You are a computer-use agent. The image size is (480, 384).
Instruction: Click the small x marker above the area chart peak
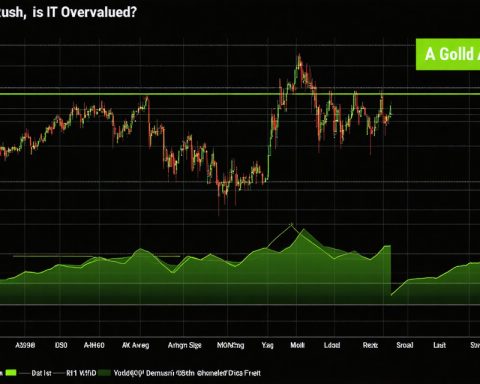(x=292, y=224)
